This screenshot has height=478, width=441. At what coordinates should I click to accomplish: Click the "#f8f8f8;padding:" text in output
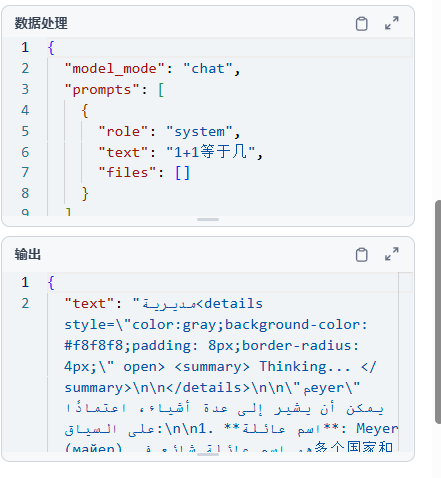pos(131,346)
